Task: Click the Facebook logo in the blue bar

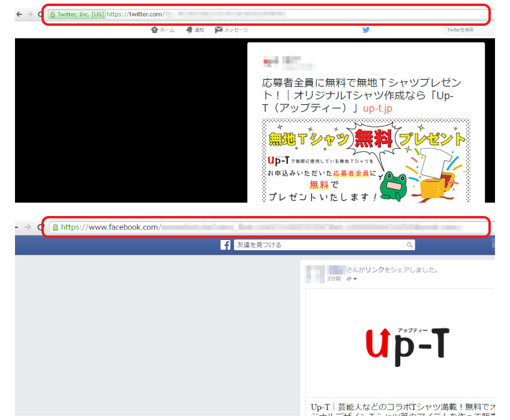Action: coord(226,245)
